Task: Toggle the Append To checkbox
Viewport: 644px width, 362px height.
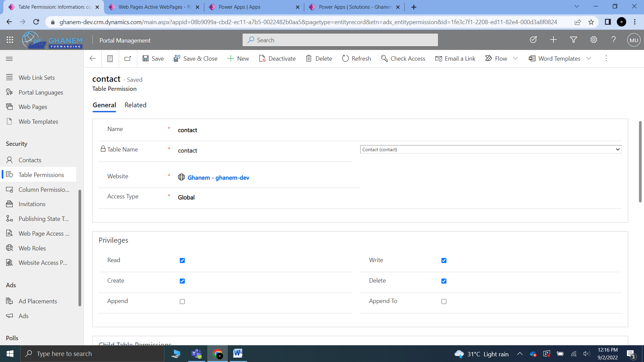Action: tap(444, 301)
